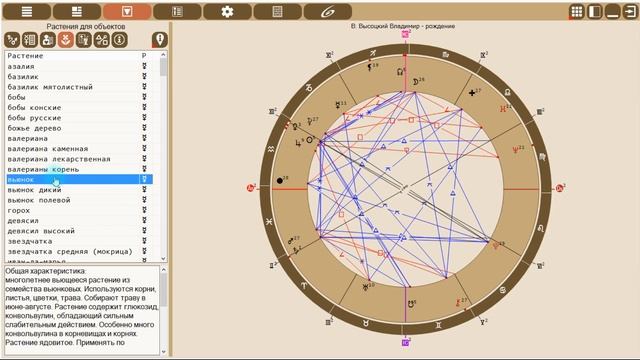This screenshot has height=360, width=640.
Task: Click the planet symbols connections icon
Action: [12, 40]
